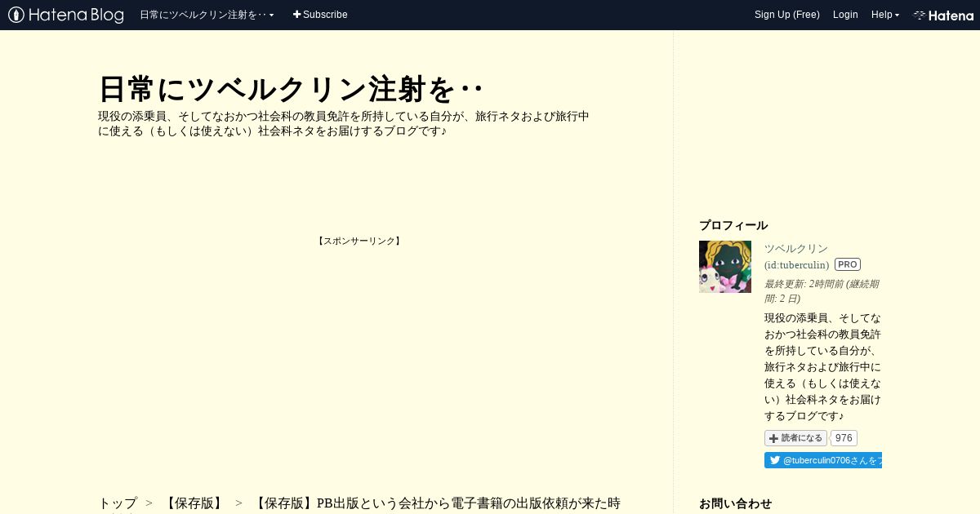Select the 【スポンサーリンク】 label

[359, 241]
